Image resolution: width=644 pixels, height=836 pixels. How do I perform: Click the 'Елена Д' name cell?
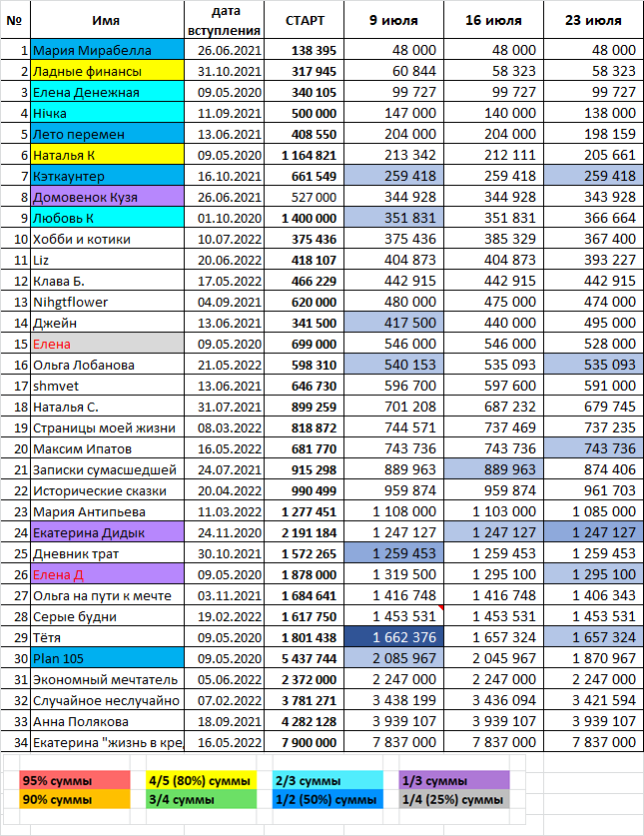point(107,574)
